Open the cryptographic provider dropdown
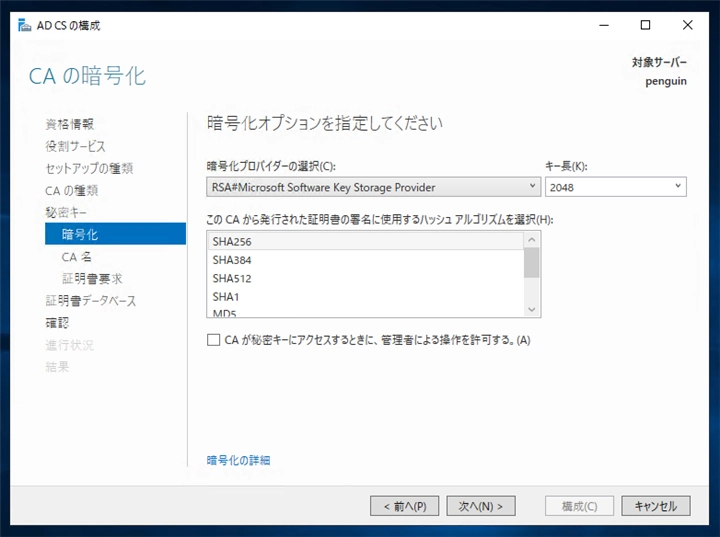 pyautogui.click(x=373, y=187)
